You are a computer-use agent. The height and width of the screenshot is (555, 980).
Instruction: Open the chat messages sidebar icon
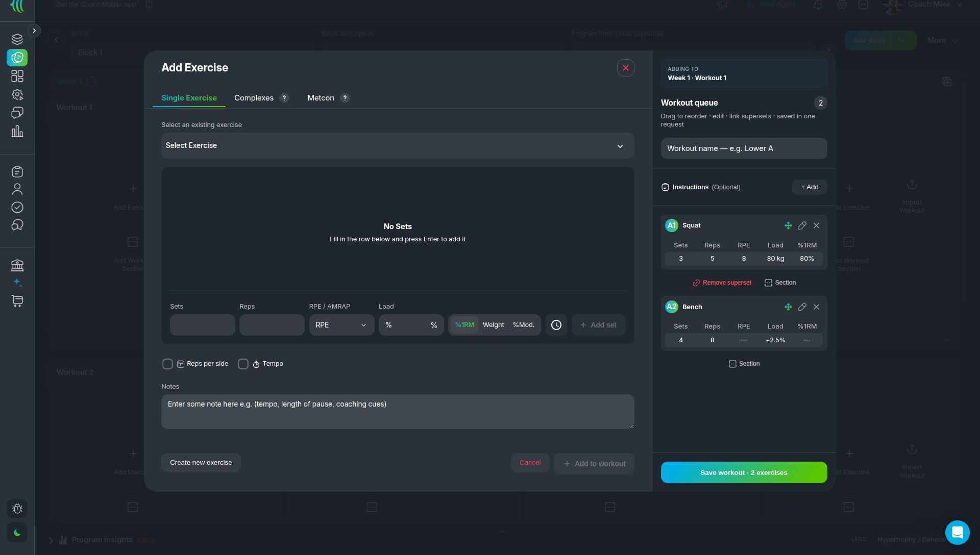17,113
